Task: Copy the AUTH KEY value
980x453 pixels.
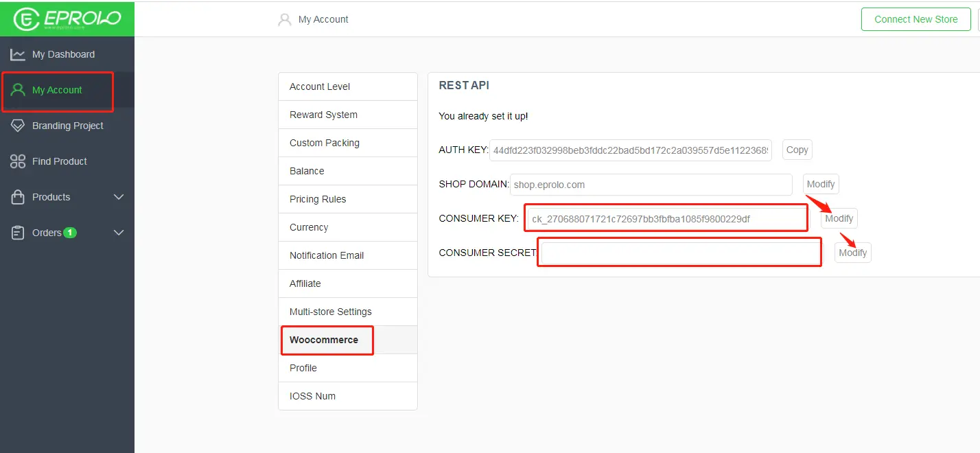Action: 797,150
